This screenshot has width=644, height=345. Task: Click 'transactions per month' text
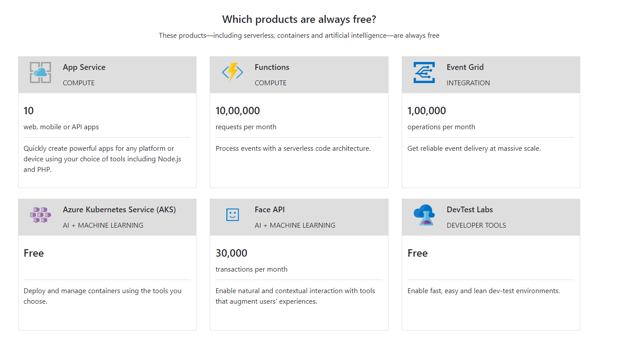pos(251,269)
